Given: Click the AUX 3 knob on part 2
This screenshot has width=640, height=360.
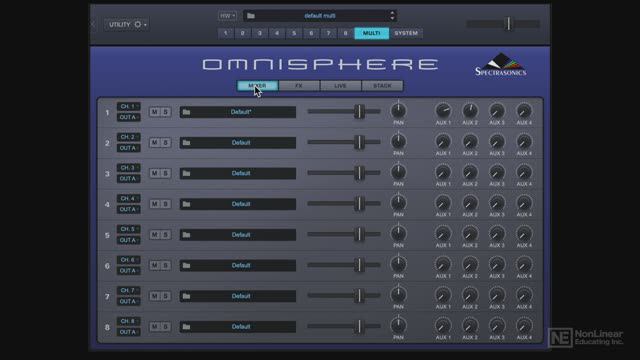Looking at the screenshot, I should pyautogui.click(x=497, y=142).
